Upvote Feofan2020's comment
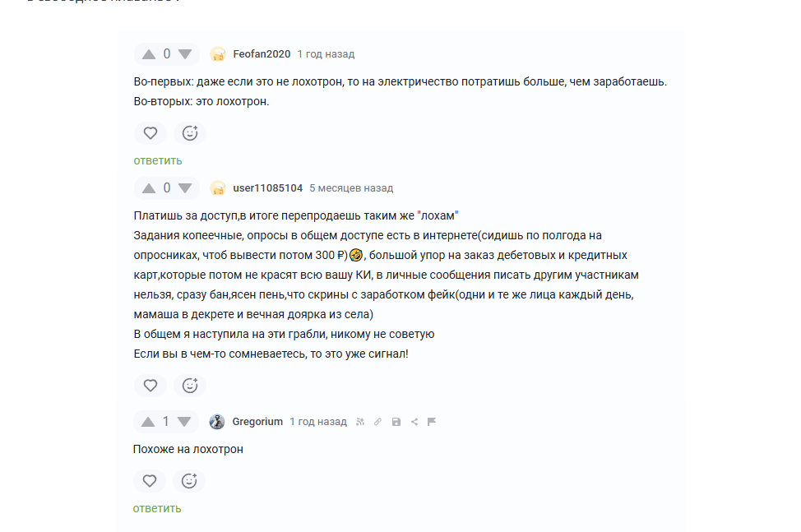 coord(149,54)
